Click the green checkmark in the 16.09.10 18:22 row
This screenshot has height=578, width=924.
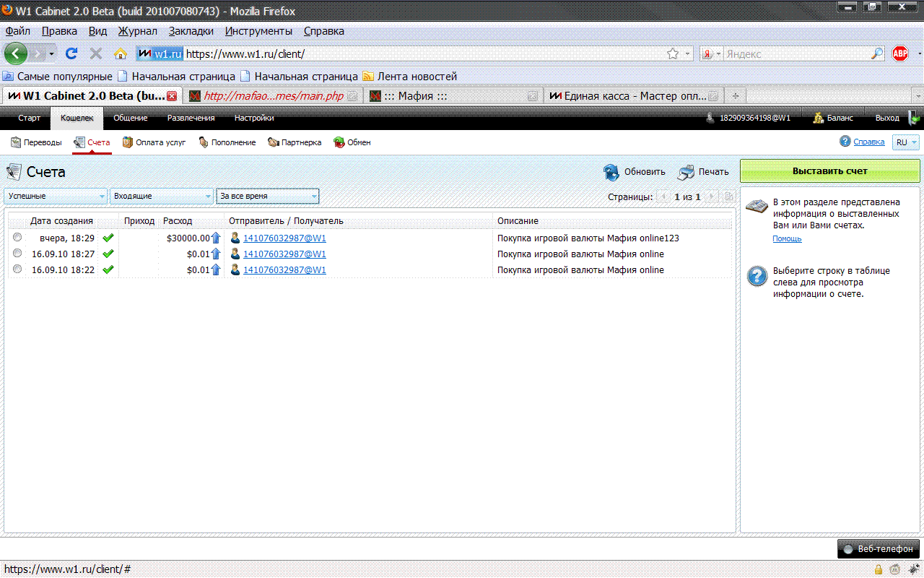pos(108,269)
